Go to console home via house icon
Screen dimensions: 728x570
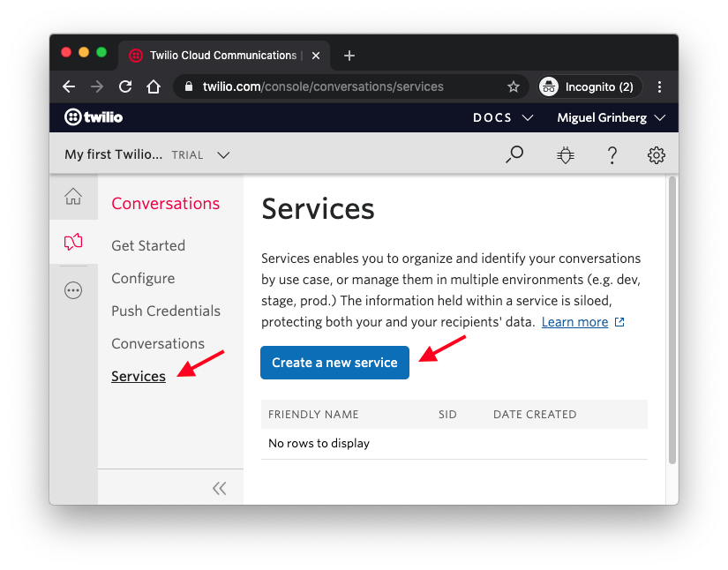73,197
